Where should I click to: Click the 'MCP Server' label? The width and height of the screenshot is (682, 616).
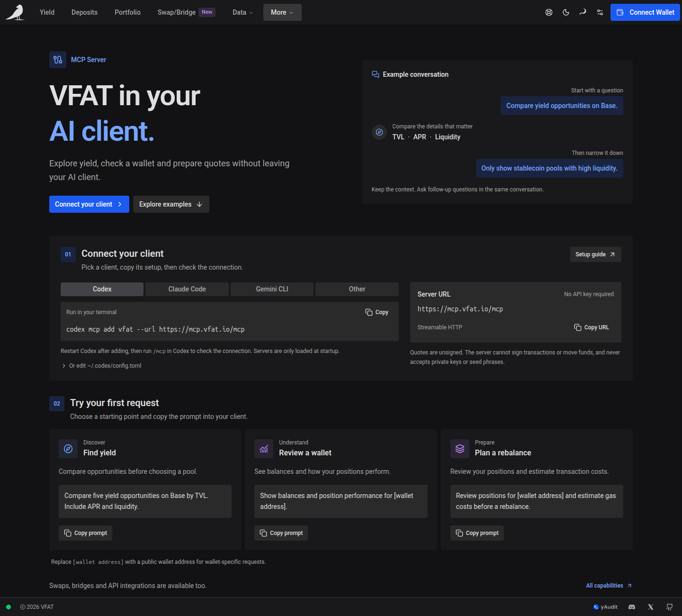click(89, 60)
